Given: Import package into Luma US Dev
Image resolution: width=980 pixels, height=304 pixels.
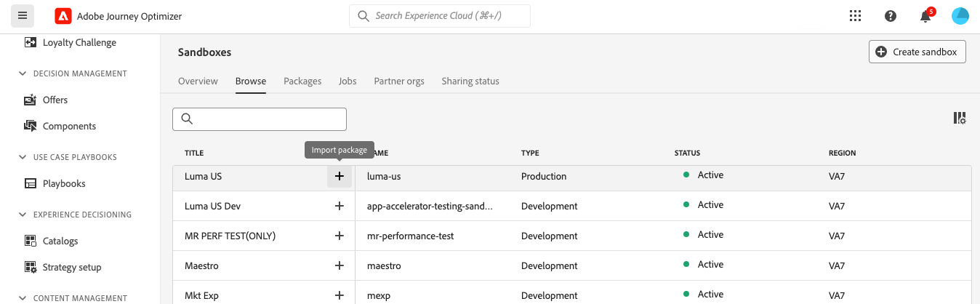Looking at the screenshot, I should [339, 206].
